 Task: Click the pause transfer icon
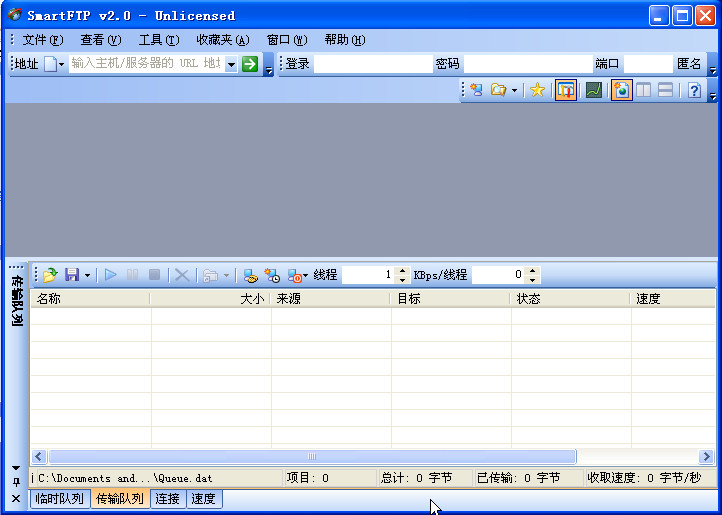point(133,275)
